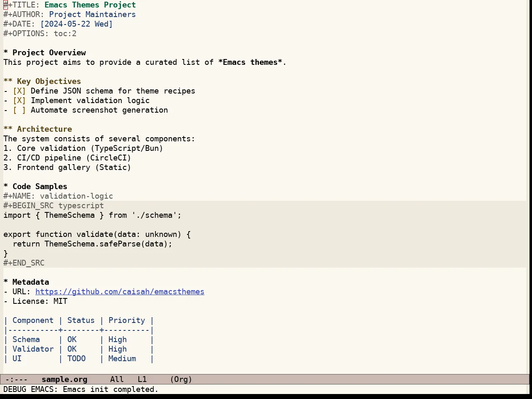This screenshot has width=532, height=399.
Task: Toggle the 'Implement validation logic' checkbox
Action: tap(19, 101)
